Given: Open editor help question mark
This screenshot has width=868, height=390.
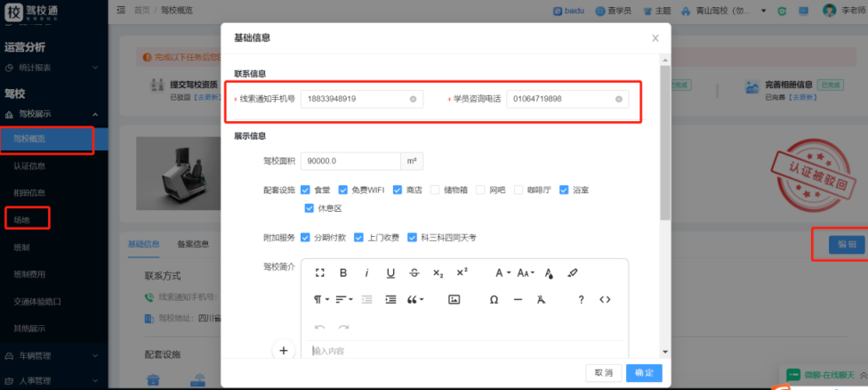Looking at the screenshot, I should (582, 299).
